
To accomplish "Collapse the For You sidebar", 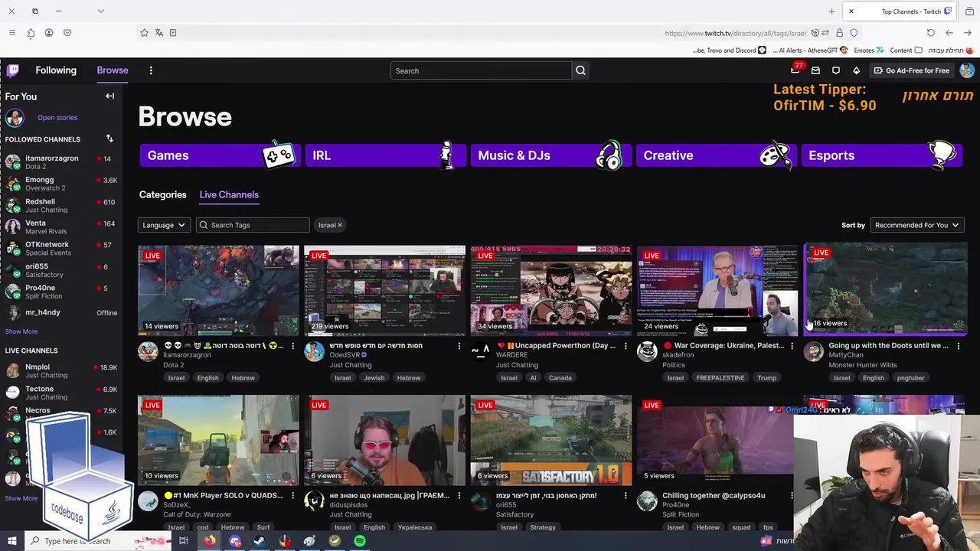I will [109, 96].
